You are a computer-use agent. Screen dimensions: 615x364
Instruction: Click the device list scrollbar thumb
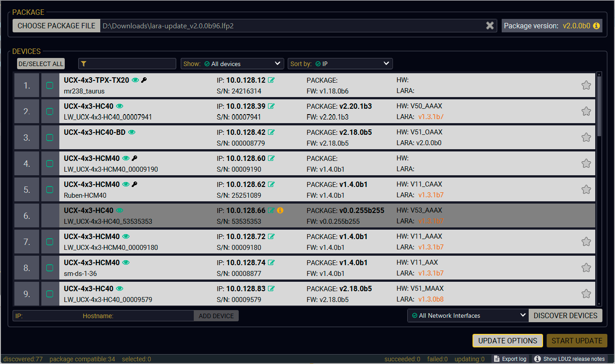point(599,107)
